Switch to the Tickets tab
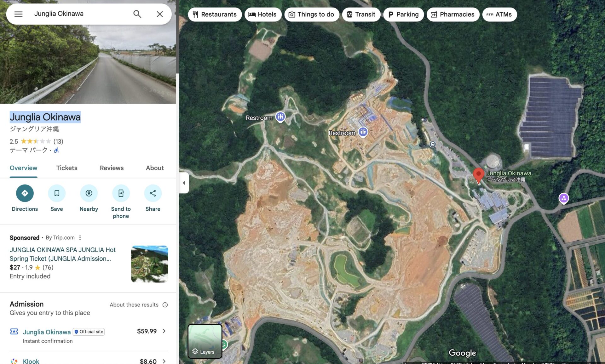This screenshot has height=364, width=605. pyautogui.click(x=67, y=168)
